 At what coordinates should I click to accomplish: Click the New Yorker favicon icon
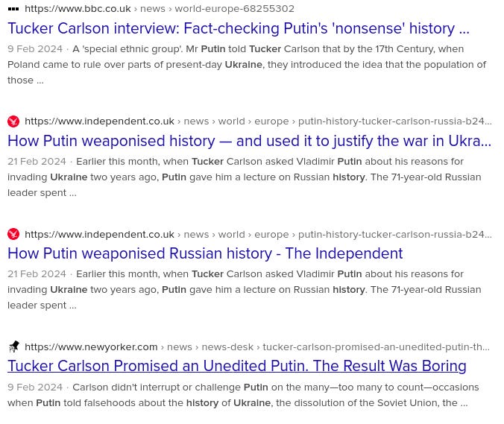tap(13, 347)
